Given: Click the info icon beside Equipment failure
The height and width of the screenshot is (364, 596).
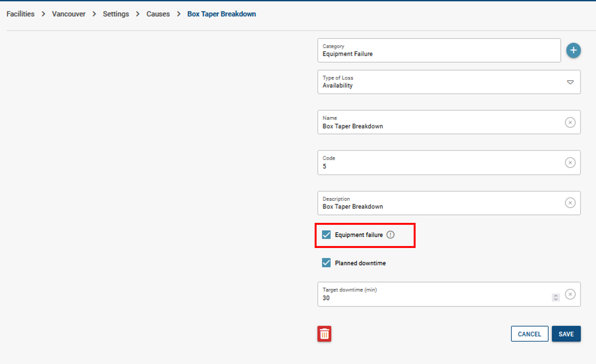Looking at the screenshot, I should point(390,235).
